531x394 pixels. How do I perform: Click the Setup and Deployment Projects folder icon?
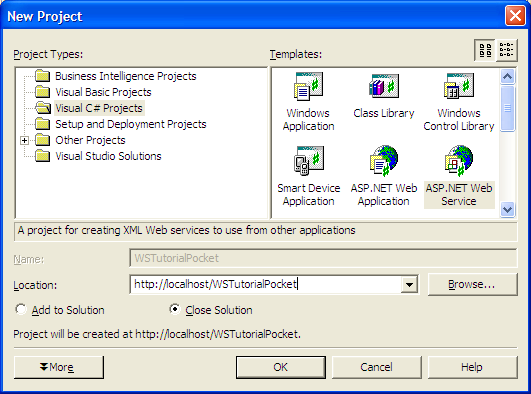(43, 124)
